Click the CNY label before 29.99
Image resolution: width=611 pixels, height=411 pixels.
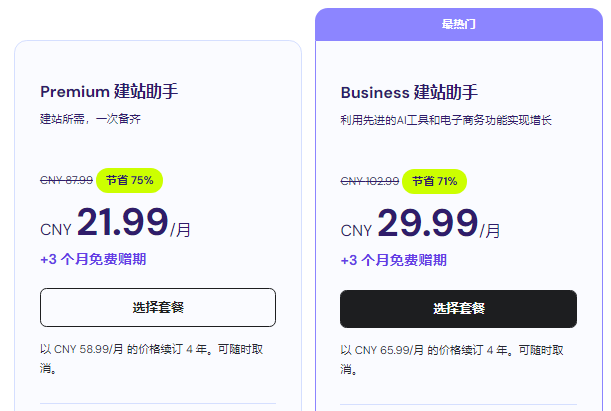point(356,231)
